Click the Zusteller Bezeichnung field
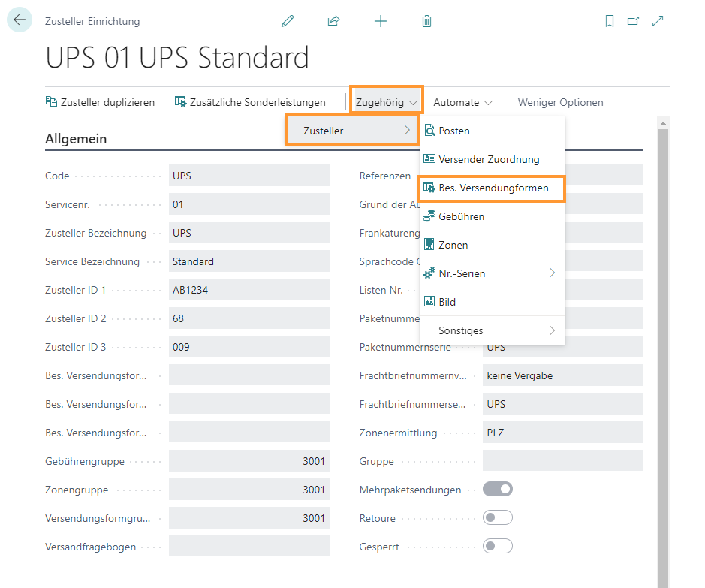This screenshot has height=588, width=705. pyautogui.click(x=249, y=232)
